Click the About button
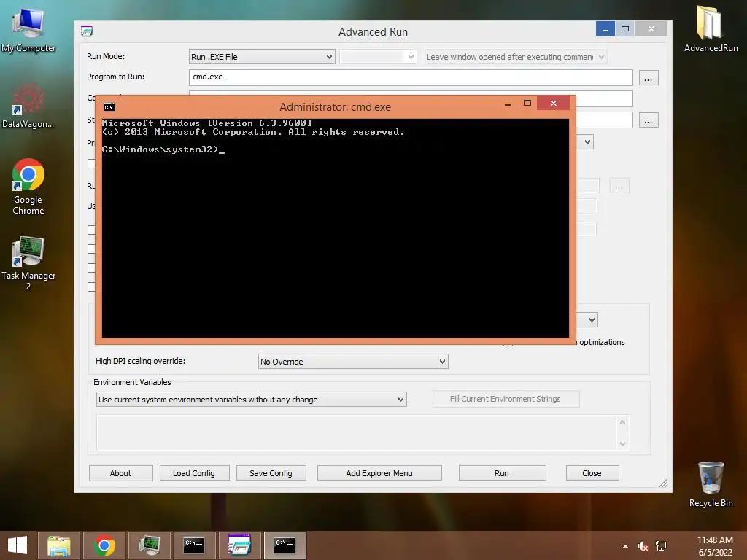The image size is (747, 560). 120,472
